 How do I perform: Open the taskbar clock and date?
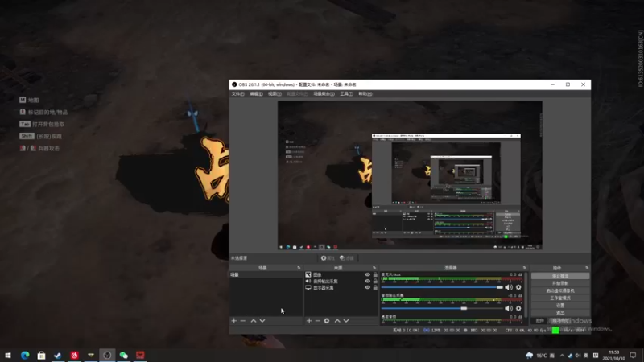coord(613,355)
